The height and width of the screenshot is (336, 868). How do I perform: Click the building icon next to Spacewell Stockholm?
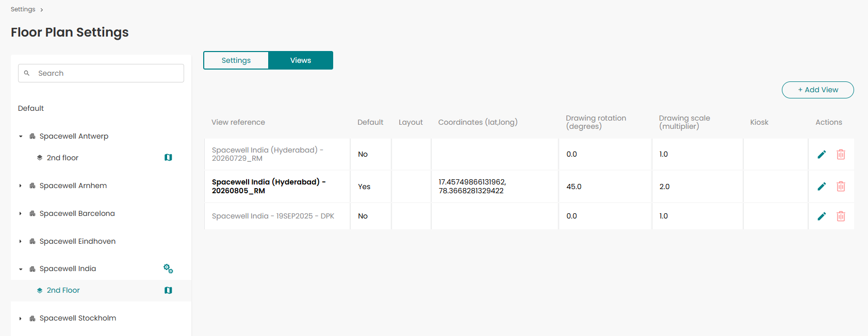pos(32,318)
